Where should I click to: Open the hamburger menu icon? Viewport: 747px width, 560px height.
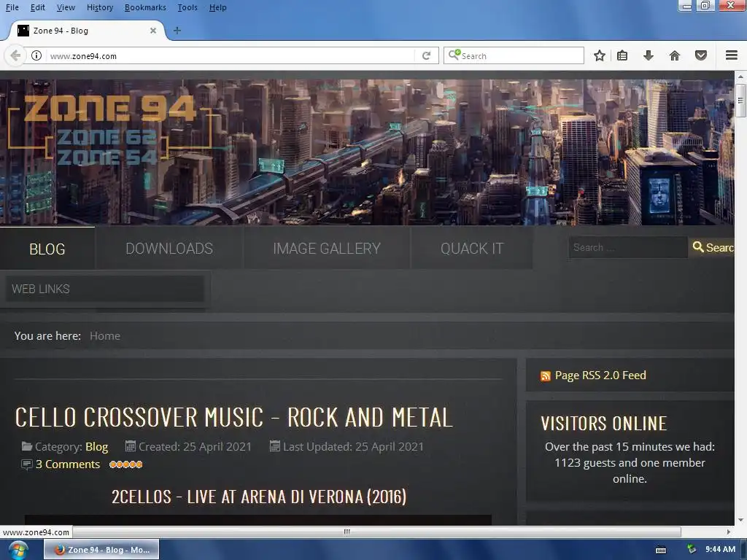coord(732,55)
